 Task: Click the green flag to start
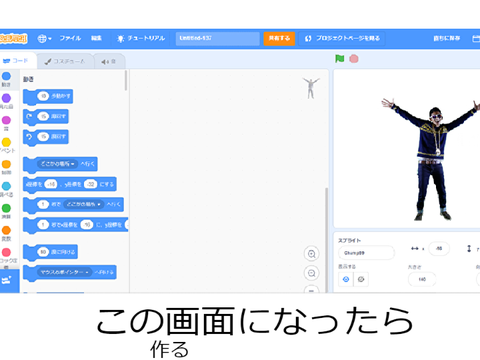(339, 59)
